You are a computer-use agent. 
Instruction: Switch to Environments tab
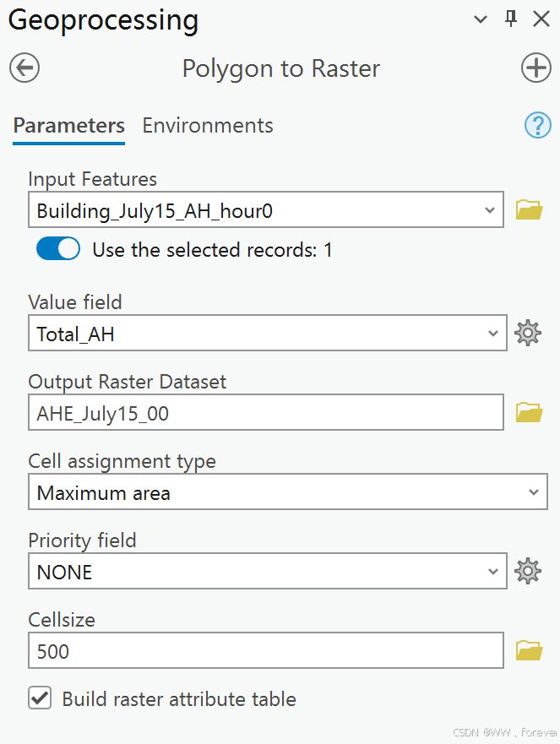tap(208, 126)
